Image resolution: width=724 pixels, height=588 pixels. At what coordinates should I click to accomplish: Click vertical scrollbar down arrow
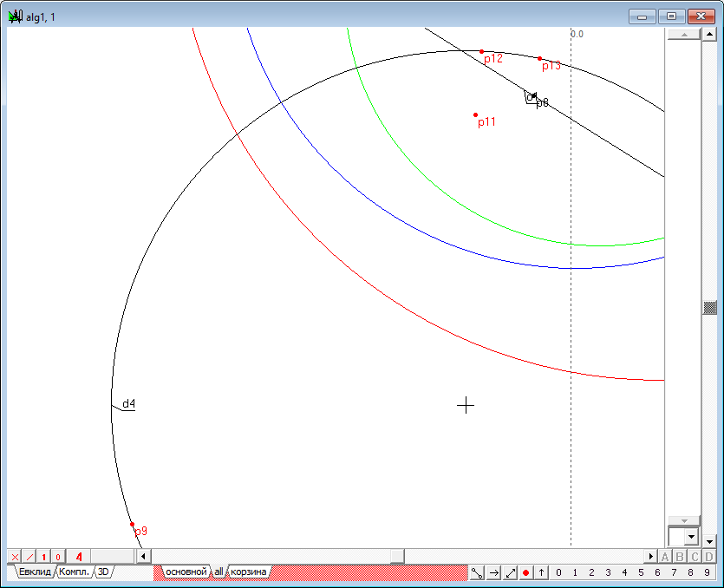[709, 540]
